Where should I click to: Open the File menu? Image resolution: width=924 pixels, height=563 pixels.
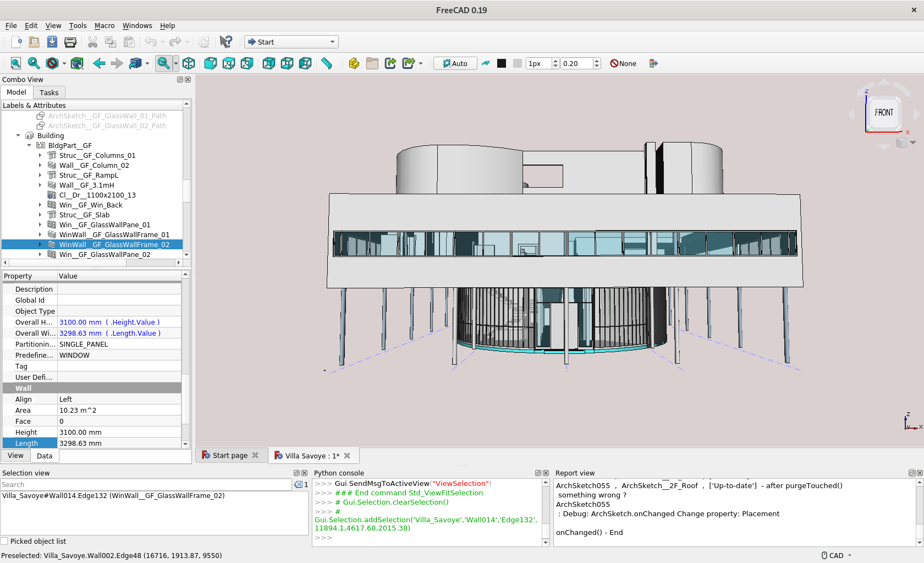point(11,26)
